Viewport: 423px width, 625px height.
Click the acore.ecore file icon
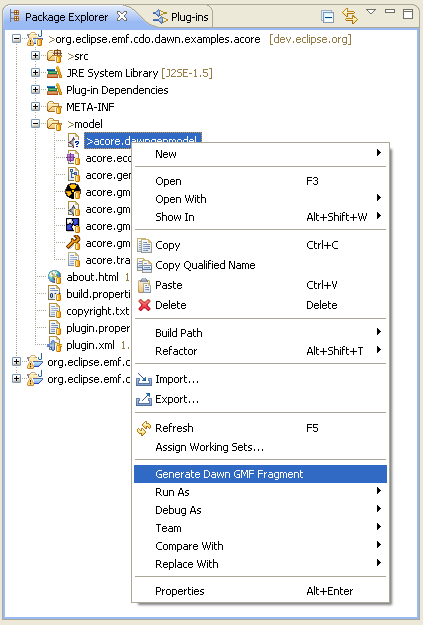click(73, 158)
